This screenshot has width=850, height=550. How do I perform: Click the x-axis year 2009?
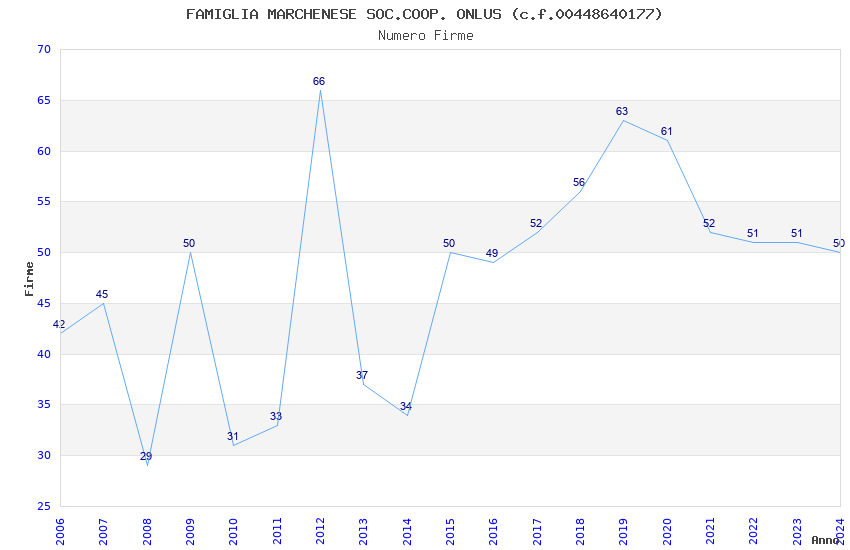pos(190,532)
